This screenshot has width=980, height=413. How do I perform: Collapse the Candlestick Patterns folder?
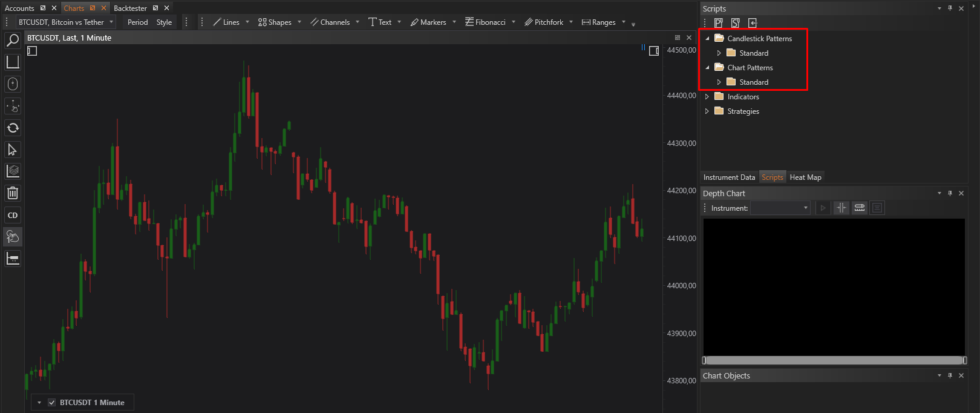[707, 38]
